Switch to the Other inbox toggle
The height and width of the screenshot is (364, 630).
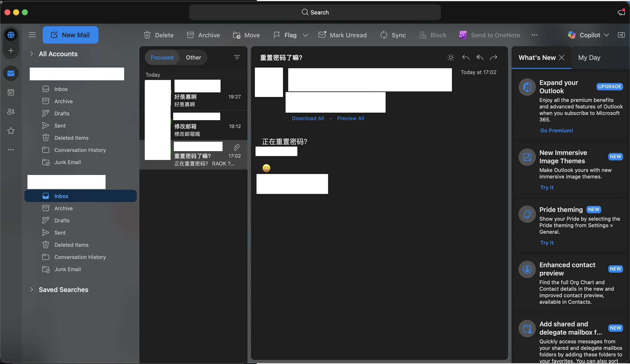(x=193, y=57)
